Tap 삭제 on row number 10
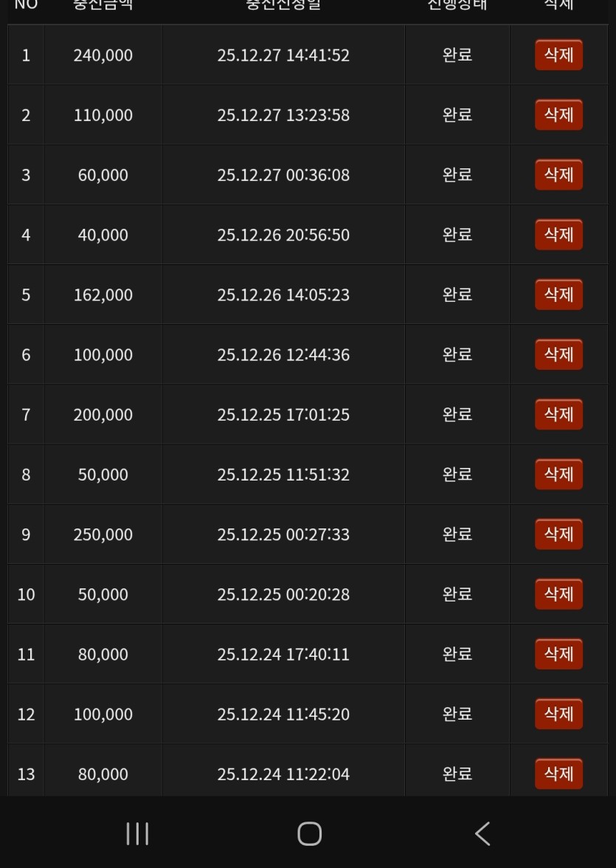 [x=558, y=594]
